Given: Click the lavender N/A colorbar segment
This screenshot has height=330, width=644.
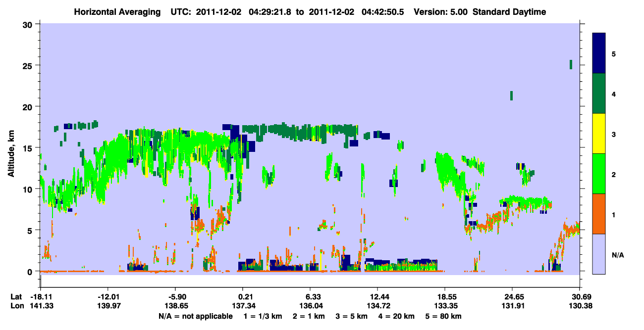Looking at the screenshot, I should tap(599, 254).
